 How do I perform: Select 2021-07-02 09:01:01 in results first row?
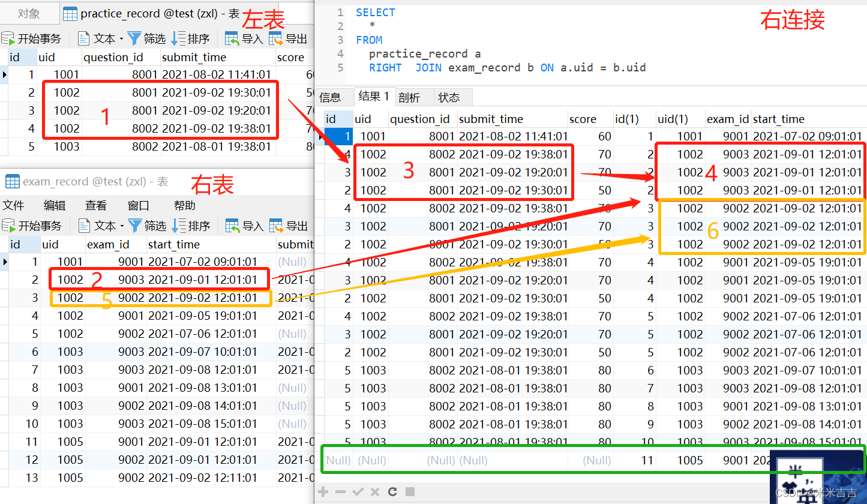[808, 136]
